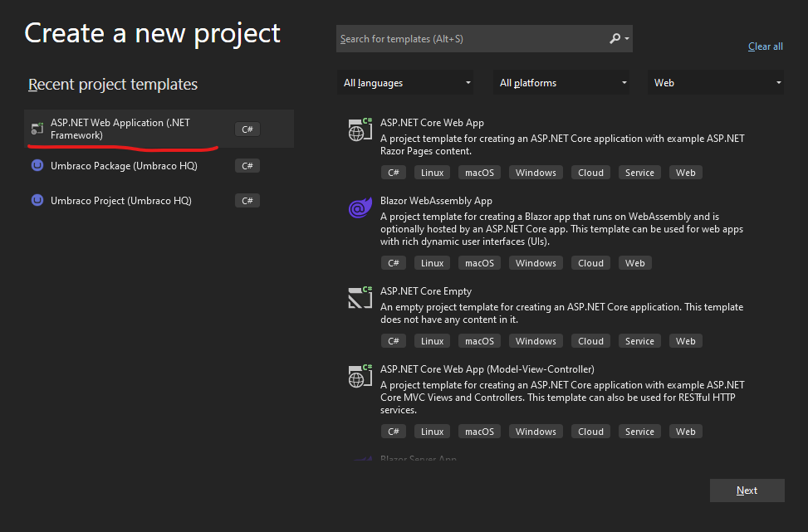Click the C# tag beside Umbraco Project

(247, 200)
